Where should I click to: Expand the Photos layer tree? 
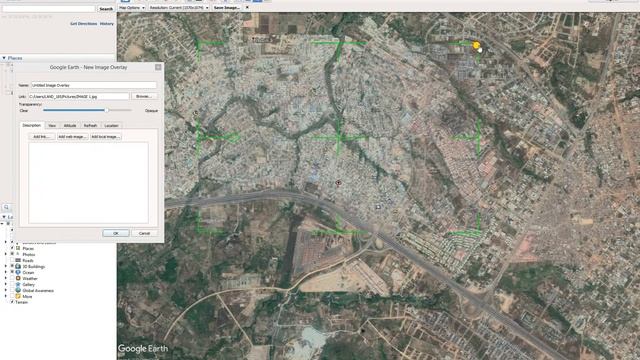[x=6, y=254]
